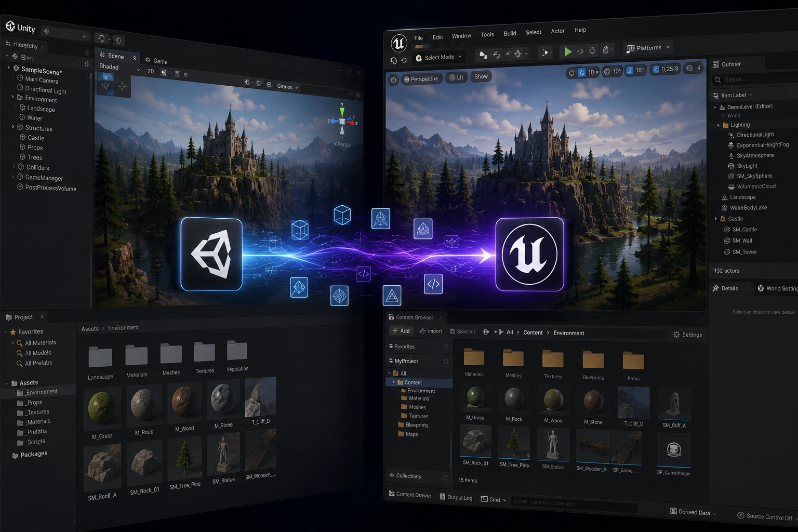
Task: Click the camera speed icon in Unreal viewport
Action: pyautogui.click(x=689, y=68)
